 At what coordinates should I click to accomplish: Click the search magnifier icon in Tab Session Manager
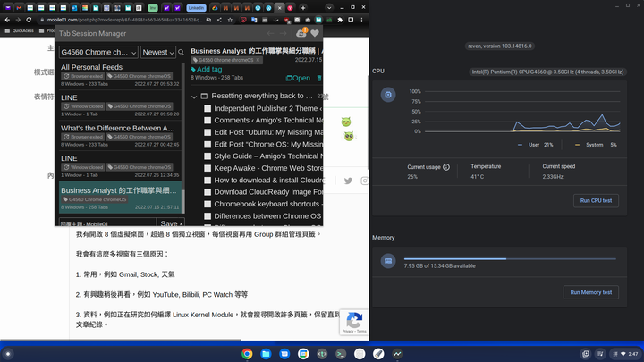[181, 52]
